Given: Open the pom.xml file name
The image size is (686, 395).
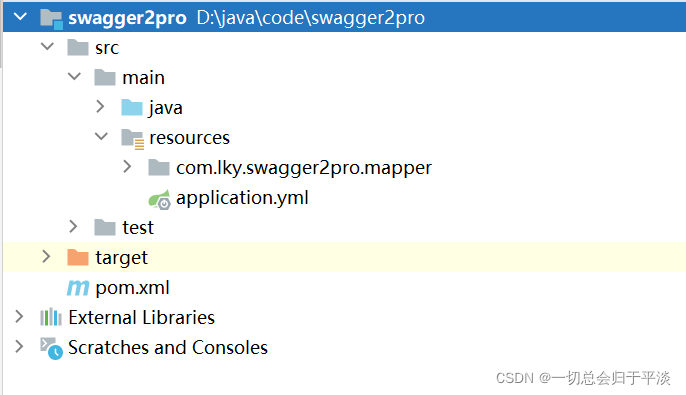Looking at the screenshot, I should 133,288.
